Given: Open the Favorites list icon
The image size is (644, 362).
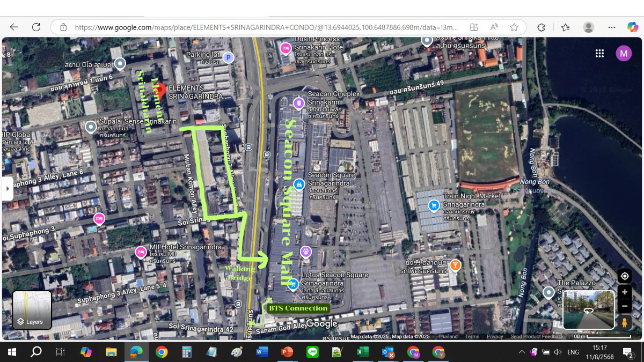Looking at the screenshot, I should pyautogui.click(x=565, y=27).
